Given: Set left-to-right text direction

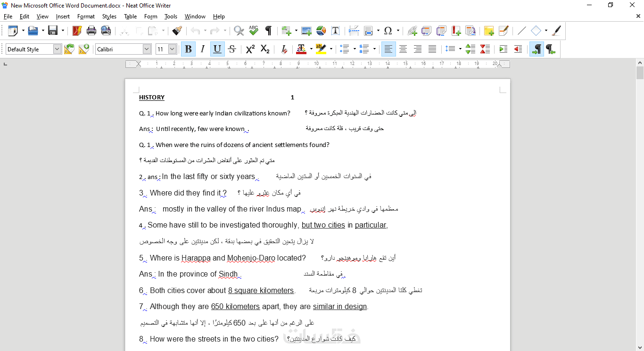Looking at the screenshot, I should click(537, 49).
